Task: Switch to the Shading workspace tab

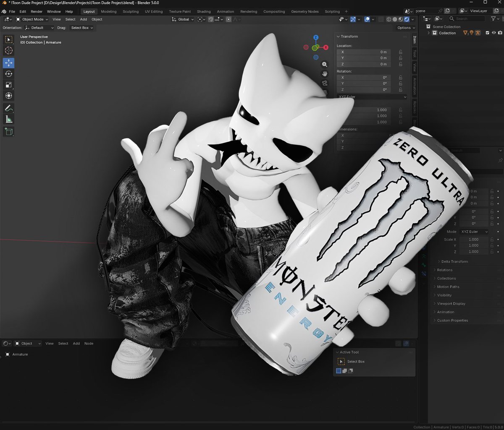Action: (x=204, y=11)
